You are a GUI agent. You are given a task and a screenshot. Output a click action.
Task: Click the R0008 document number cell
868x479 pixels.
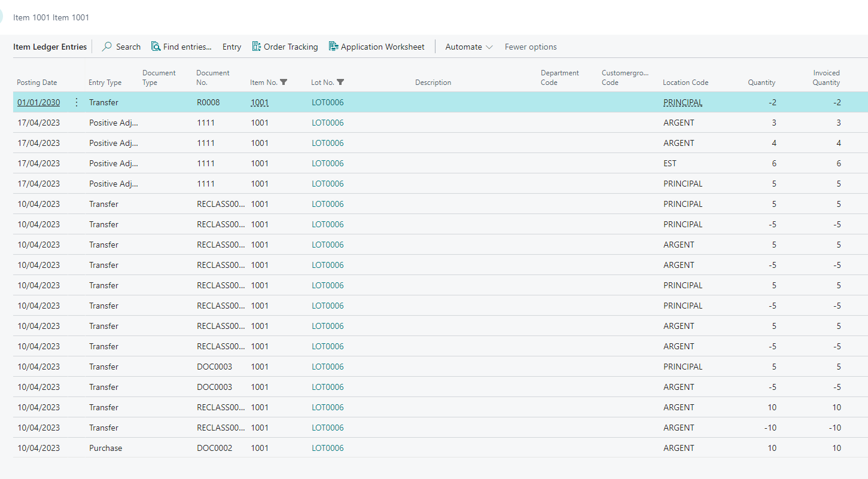[x=208, y=102]
